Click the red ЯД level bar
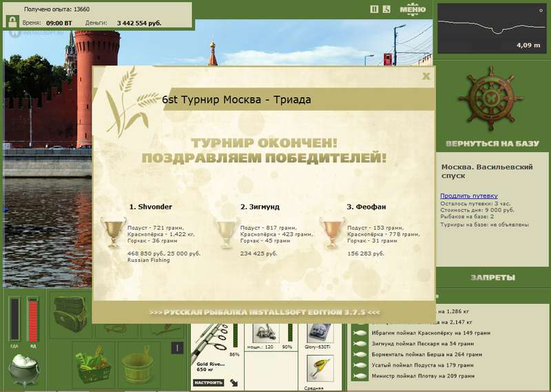 click(32, 319)
